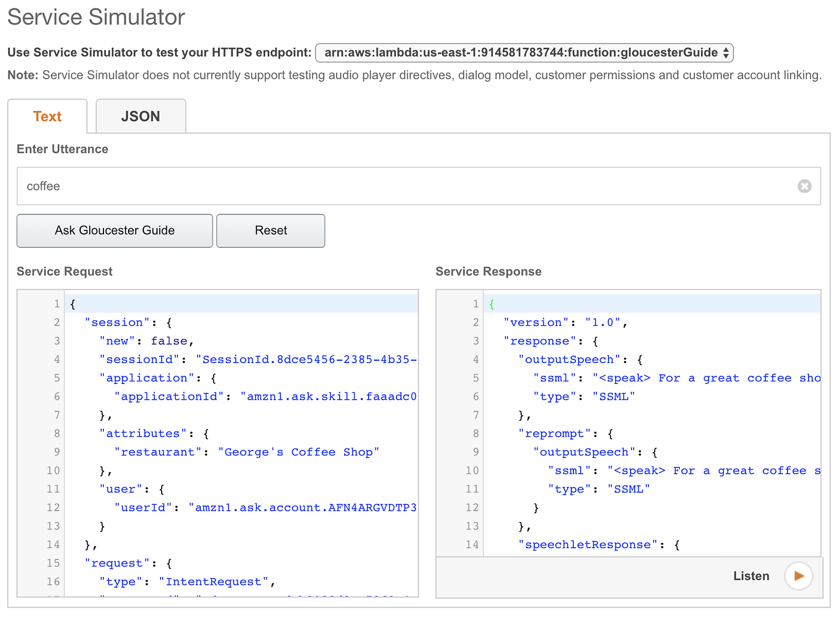The image size is (840, 618).
Task: Click the "attributes" line in Service Request
Action: tap(154, 434)
